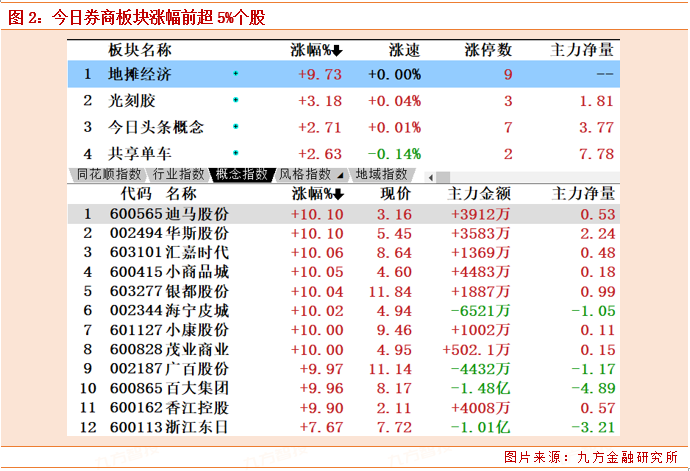Screen dimensions: 690x471
Task: Click the 涨停数 column header
Action: pos(488,50)
